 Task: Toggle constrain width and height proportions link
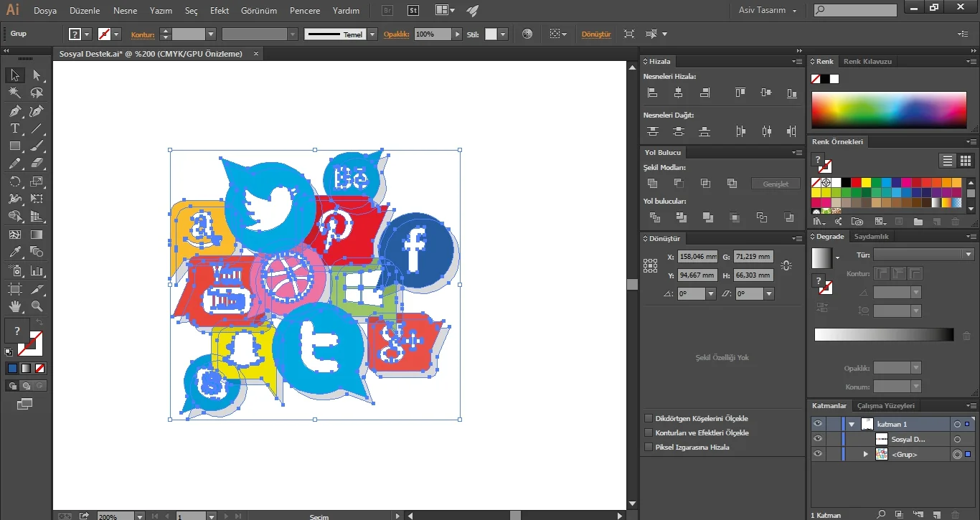[786, 265]
